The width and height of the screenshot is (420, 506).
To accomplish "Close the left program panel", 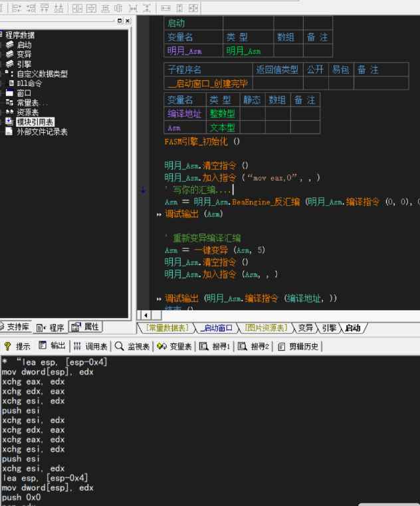I will tap(128, 21).
